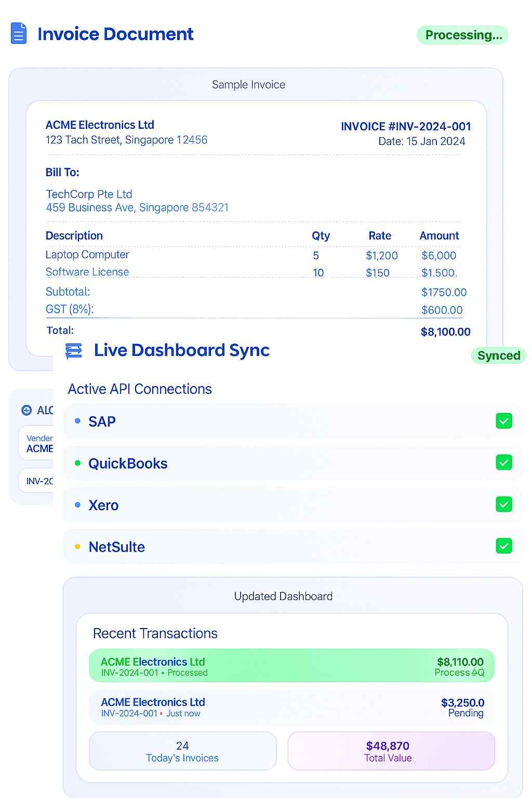Click the 123 Tach Street address

126,140
